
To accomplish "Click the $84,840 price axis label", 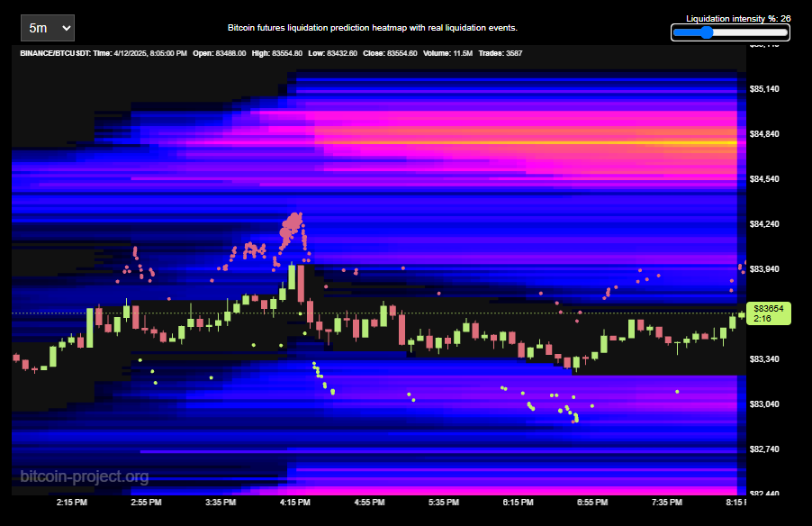I will [764, 134].
